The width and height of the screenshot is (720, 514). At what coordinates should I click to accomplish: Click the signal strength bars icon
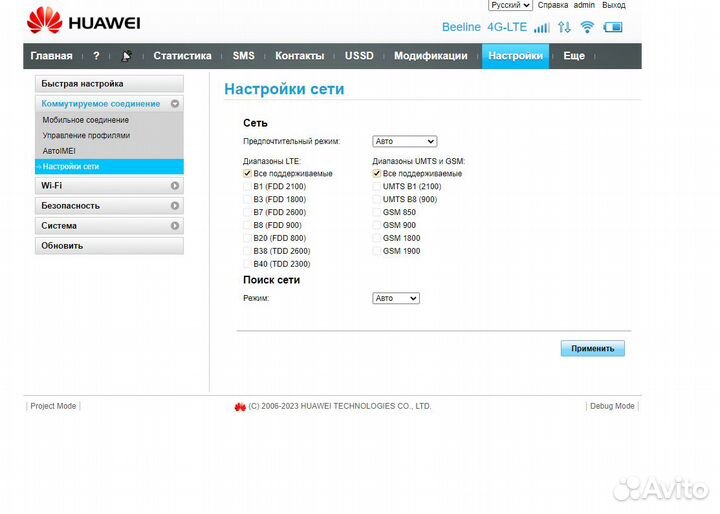click(x=542, y=27)
